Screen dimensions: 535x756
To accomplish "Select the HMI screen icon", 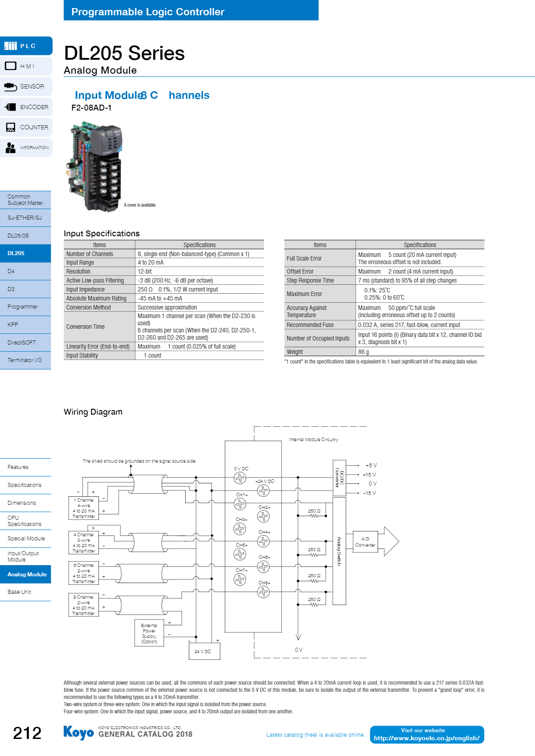I will (10, 66).
